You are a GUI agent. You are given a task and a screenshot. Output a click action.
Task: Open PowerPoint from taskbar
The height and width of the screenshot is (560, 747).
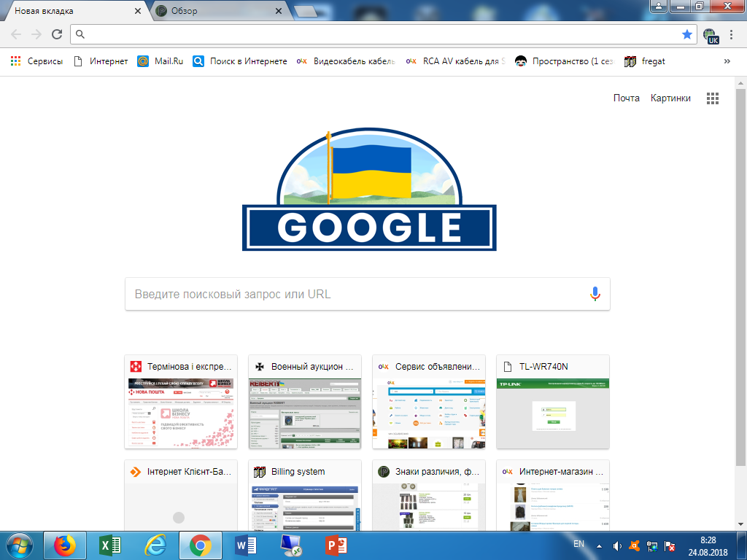pos(336,545)
